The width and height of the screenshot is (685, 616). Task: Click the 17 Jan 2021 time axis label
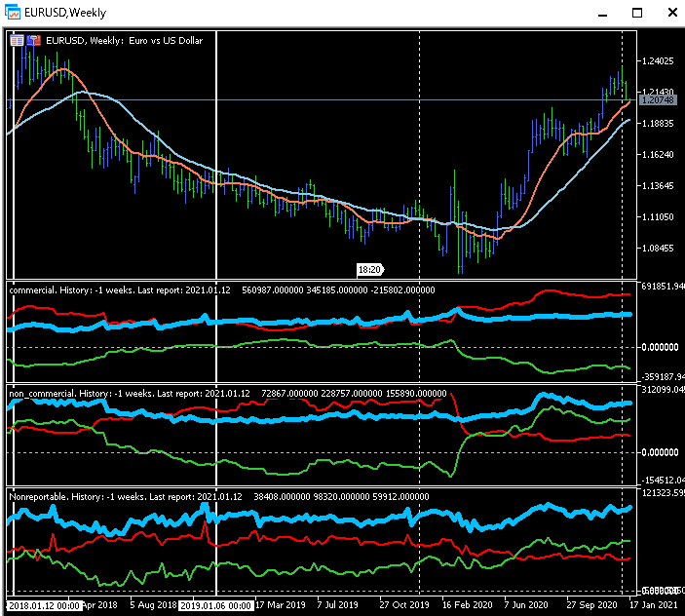point(653,605)
